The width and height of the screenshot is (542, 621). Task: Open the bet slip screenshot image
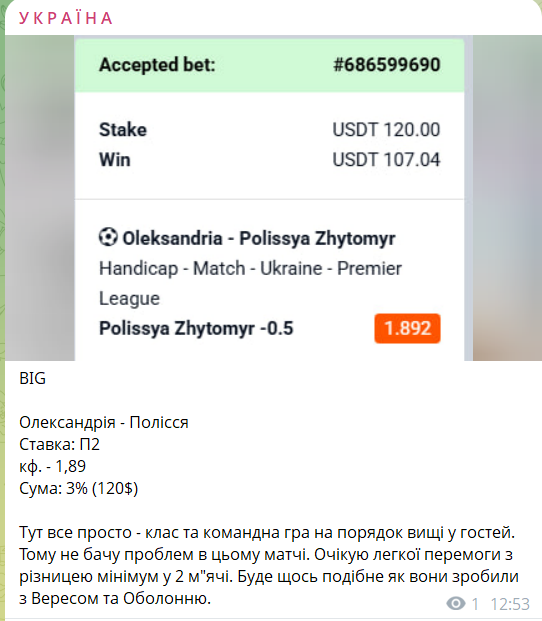pos(273,198)
